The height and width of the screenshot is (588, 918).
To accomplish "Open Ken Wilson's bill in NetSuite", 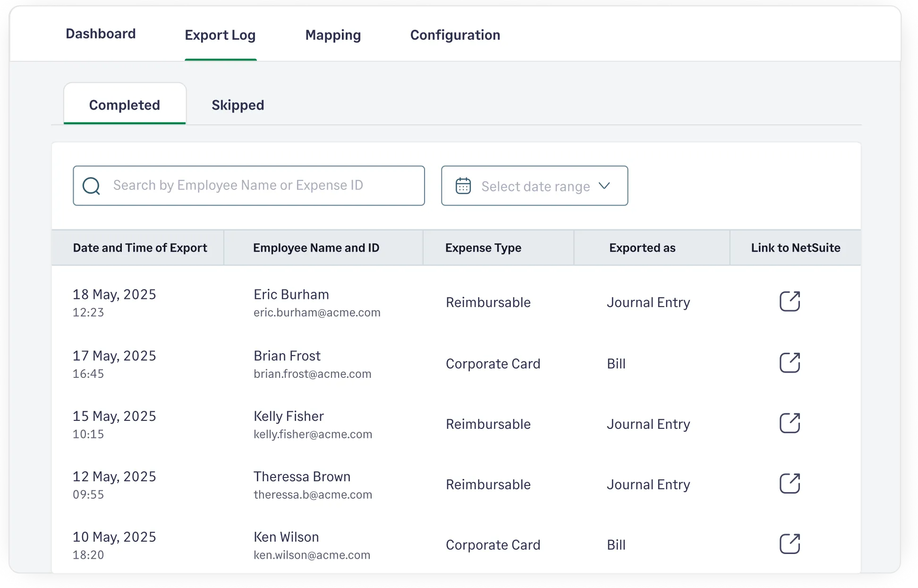I will 789,544.
